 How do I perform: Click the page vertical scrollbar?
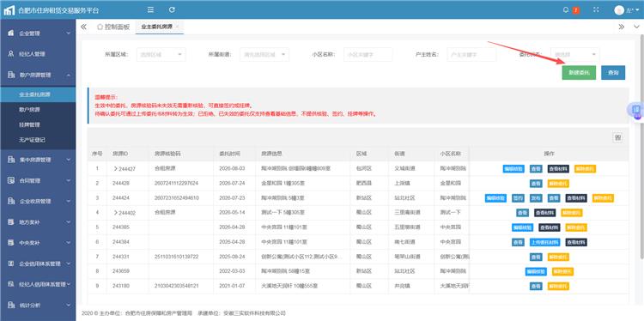[x=641, y=148]
